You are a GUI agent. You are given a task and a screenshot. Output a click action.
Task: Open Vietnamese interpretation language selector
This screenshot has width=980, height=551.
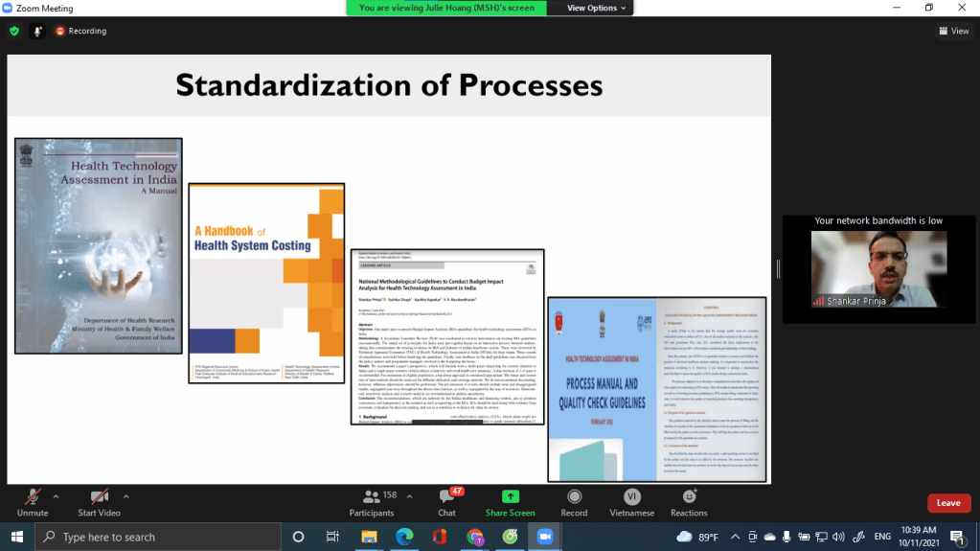pyautogui.click(x=631, y=501)
